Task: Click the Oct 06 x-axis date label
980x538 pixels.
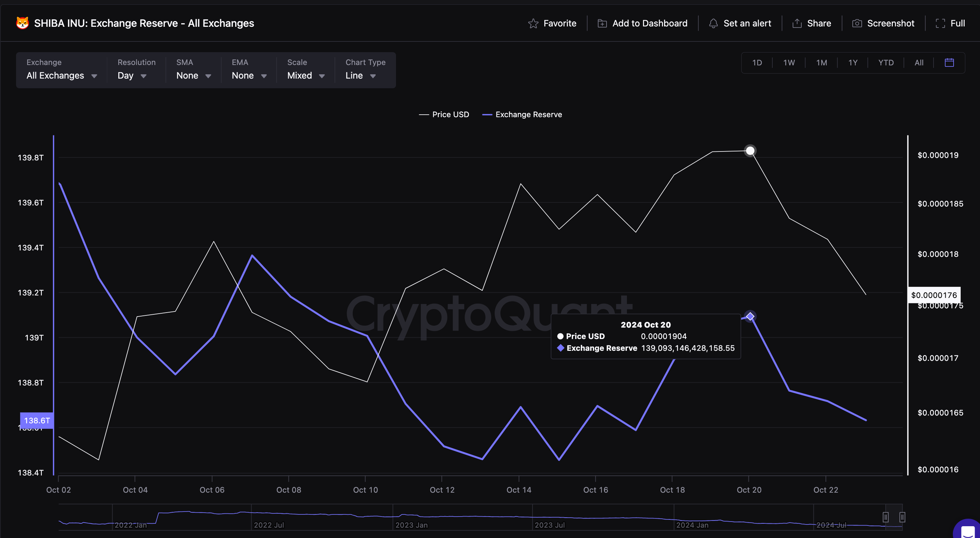Action: [212, 490]
